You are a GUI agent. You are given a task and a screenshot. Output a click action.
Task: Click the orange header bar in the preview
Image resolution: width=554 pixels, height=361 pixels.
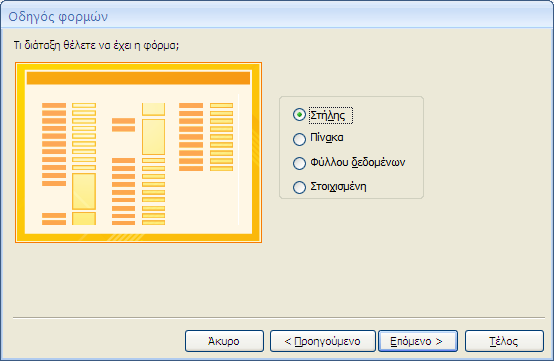point(138,78)
